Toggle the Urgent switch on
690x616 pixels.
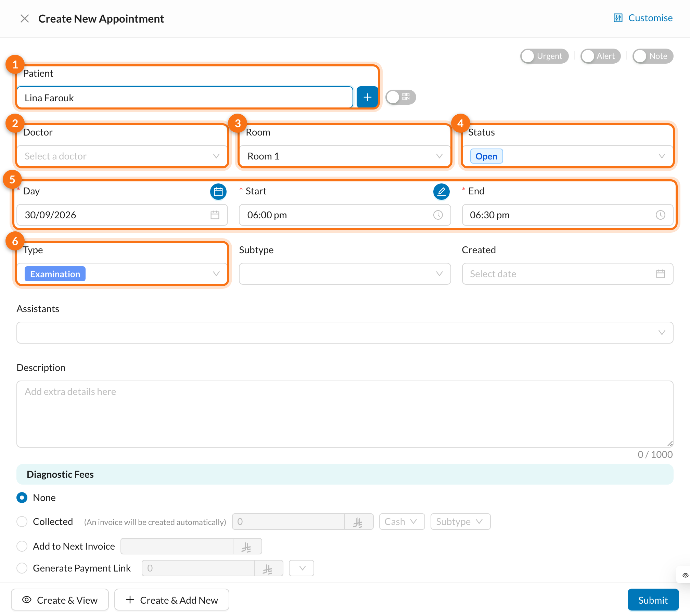(x=544, y=56)
